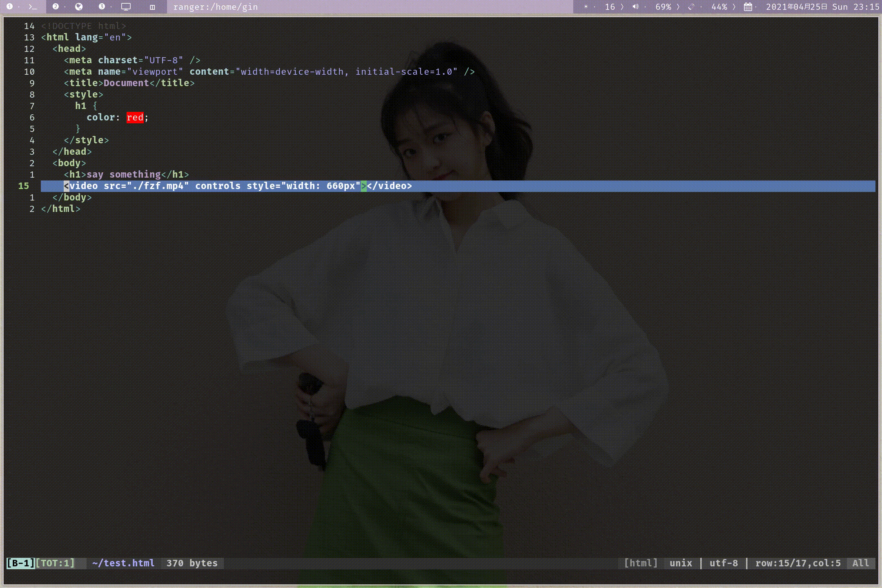Place cursor on h1 say something text
The width and height of the screenshot is (882, 588).
(x=123, y=174)
